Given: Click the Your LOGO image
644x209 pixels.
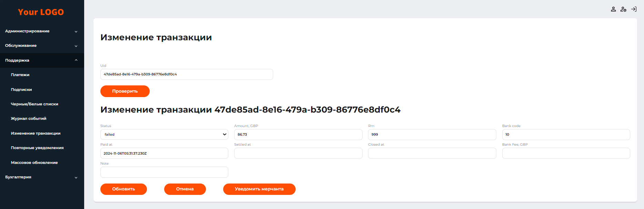Looking at the screenshot, I should pos(41,12).
